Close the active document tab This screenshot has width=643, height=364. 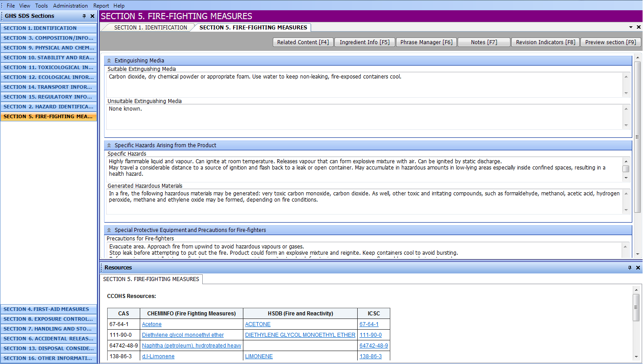coord(638,27)
